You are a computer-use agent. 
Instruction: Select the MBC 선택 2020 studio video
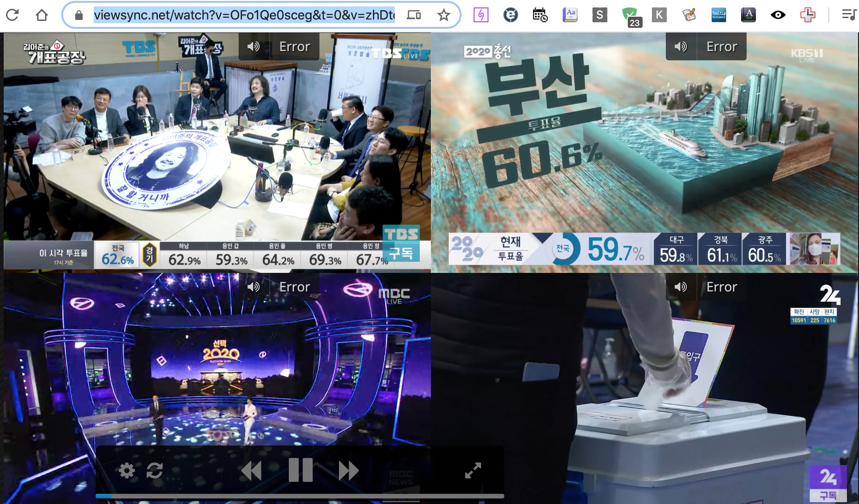(x=217, y=388)
